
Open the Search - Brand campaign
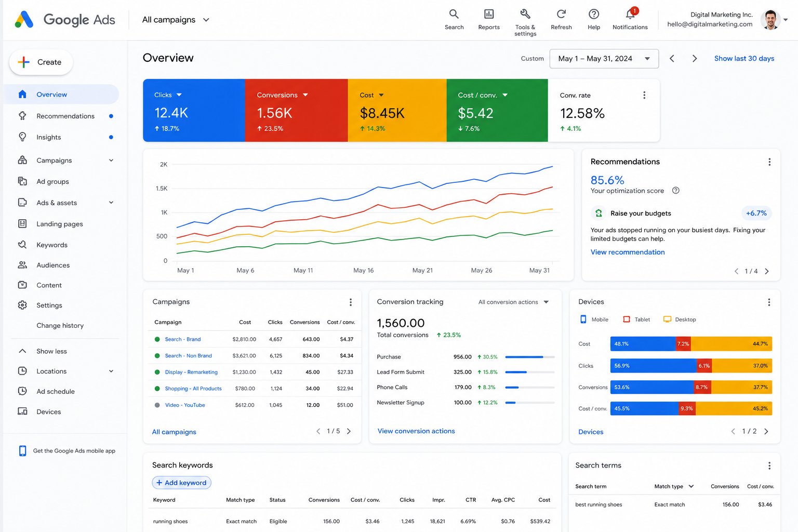click(x=183, y=339)
